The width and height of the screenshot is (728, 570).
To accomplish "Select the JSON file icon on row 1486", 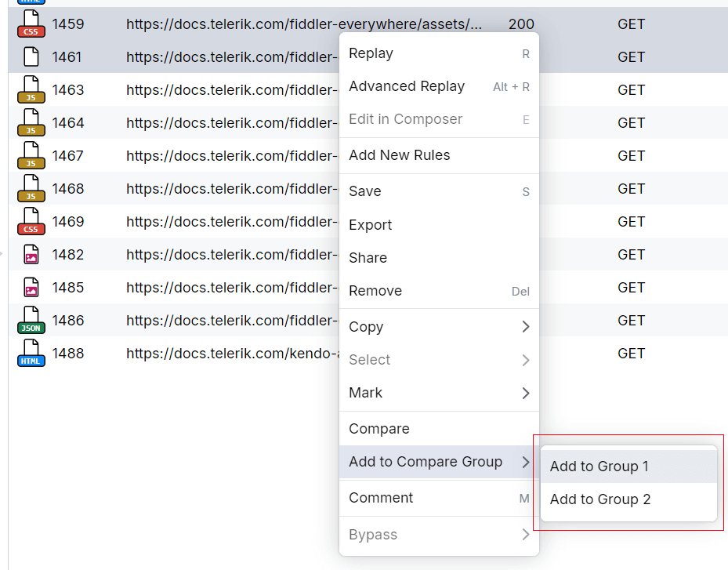I will pos(31,320).
